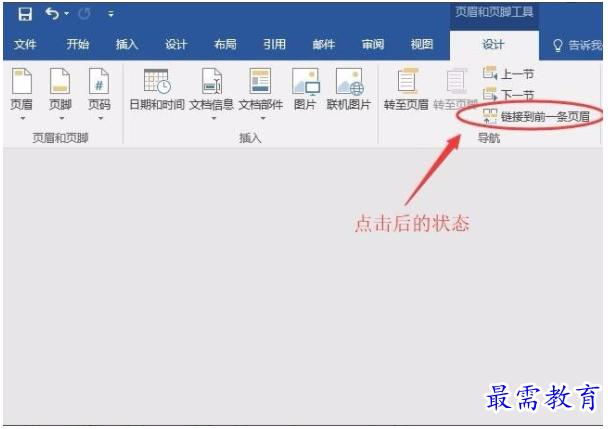
Task: Switch to the 插入 ribbon tab
Action: [127, 44]
